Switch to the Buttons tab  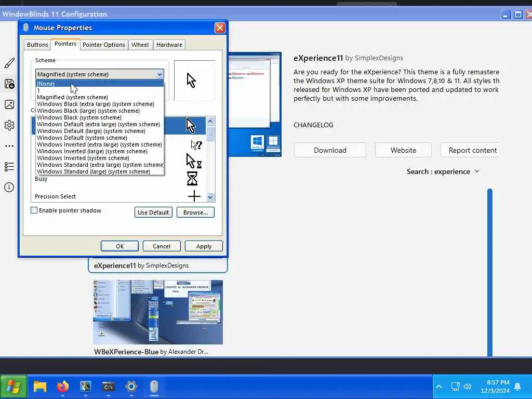click(x=37, y=45)
